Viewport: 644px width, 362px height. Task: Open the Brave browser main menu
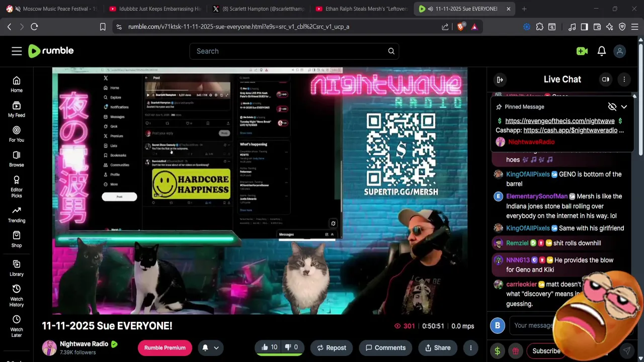(634, 27)
